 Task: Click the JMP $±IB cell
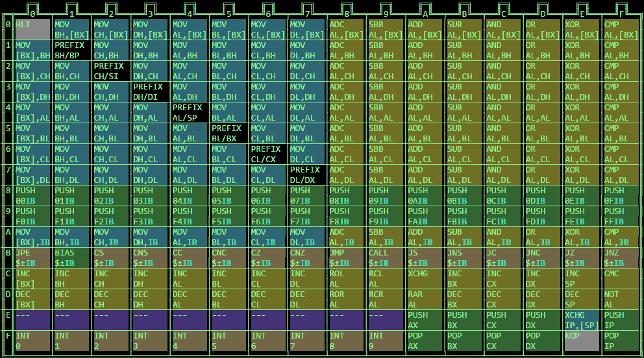(x=347, y=257)
